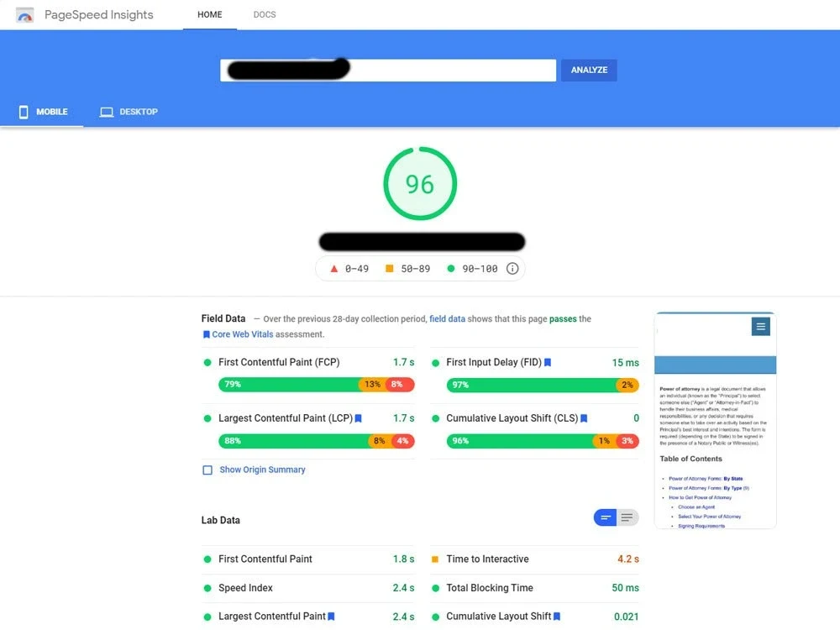Open the field data link

pos(447,318)
